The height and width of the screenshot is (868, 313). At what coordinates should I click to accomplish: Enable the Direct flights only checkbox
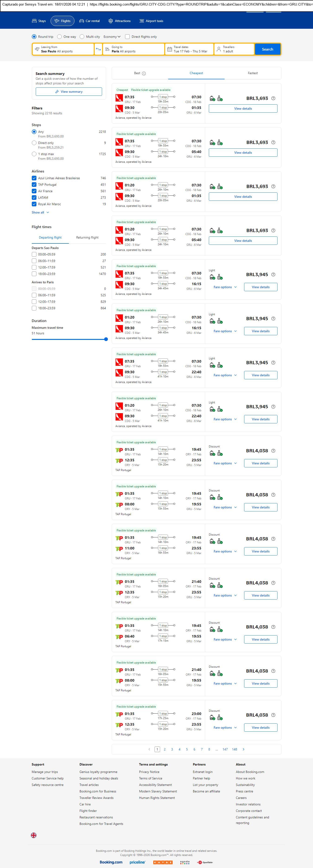(x=127, y=37)
